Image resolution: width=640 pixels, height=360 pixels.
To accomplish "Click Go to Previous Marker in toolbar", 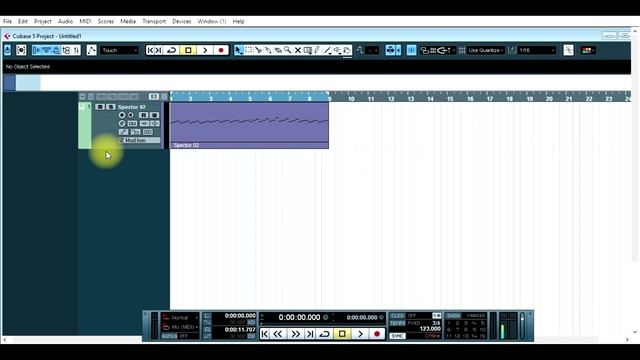I will [150, 50].
